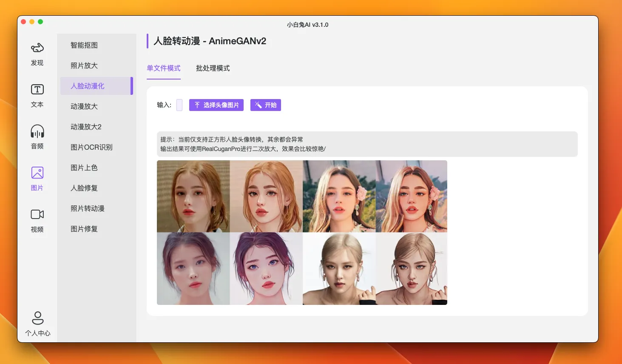Close the window with the red button
Image resolution: width=622 pixels, height=364 pixels.
click(x=23, y=22)
